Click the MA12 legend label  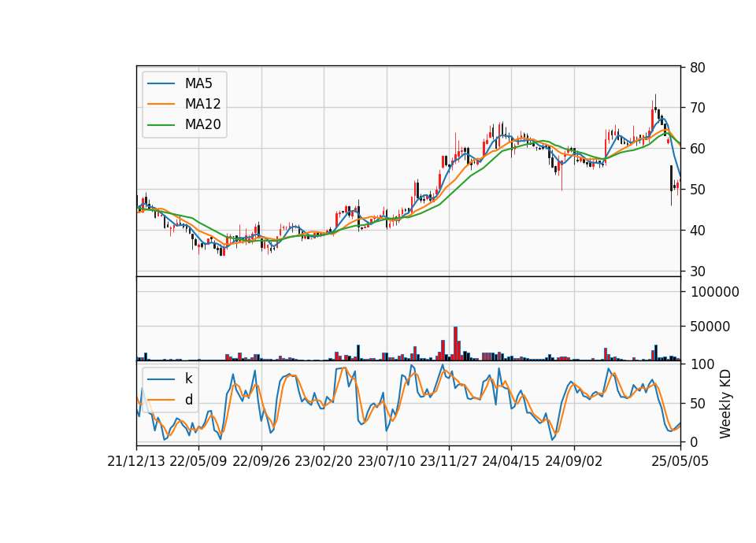coord(202,104)
